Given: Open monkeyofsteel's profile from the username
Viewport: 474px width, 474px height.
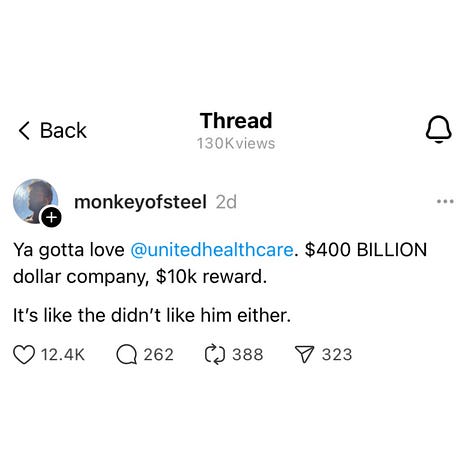Looking at the screenshot, I should (140, 202).
